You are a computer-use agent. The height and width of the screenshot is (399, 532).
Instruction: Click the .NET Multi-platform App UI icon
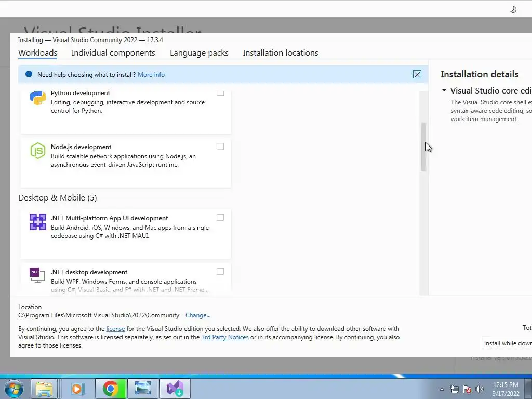click(37, 222)
